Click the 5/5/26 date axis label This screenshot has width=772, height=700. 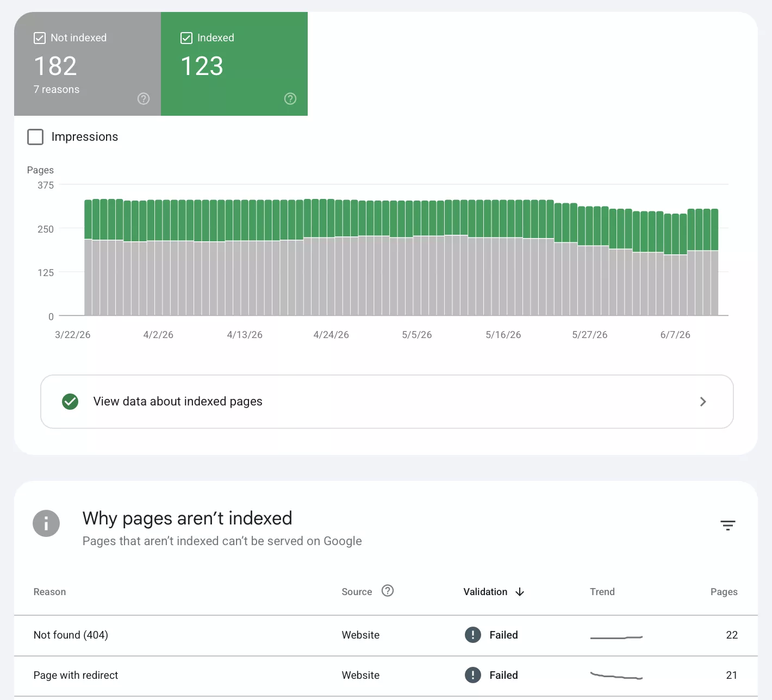tap(417, 335)
